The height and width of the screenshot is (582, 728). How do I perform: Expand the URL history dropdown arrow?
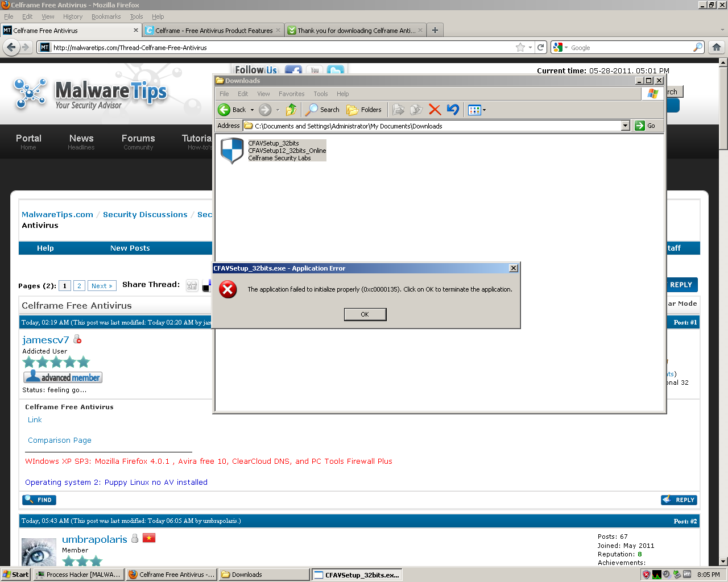pyautogui.click(x=531, y=48)
